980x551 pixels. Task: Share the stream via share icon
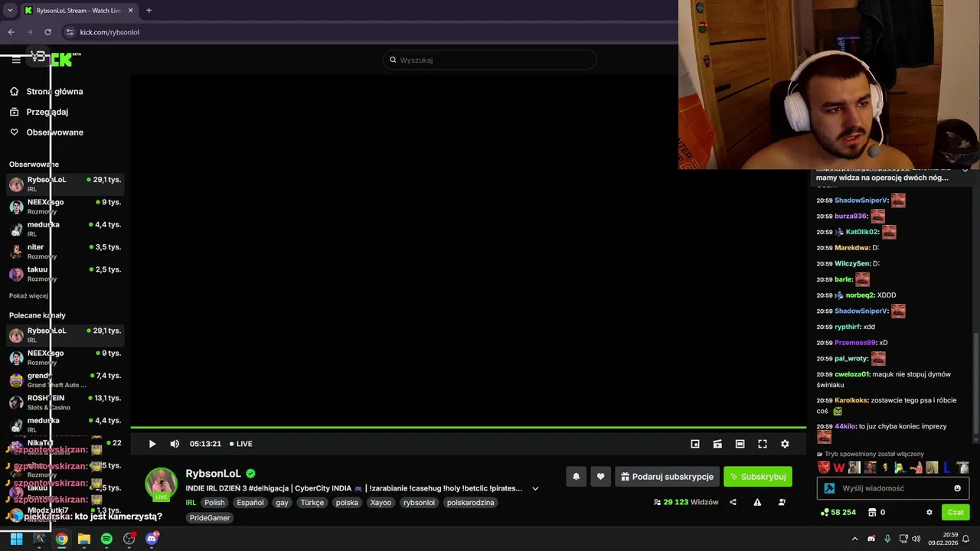coord(733,503)
